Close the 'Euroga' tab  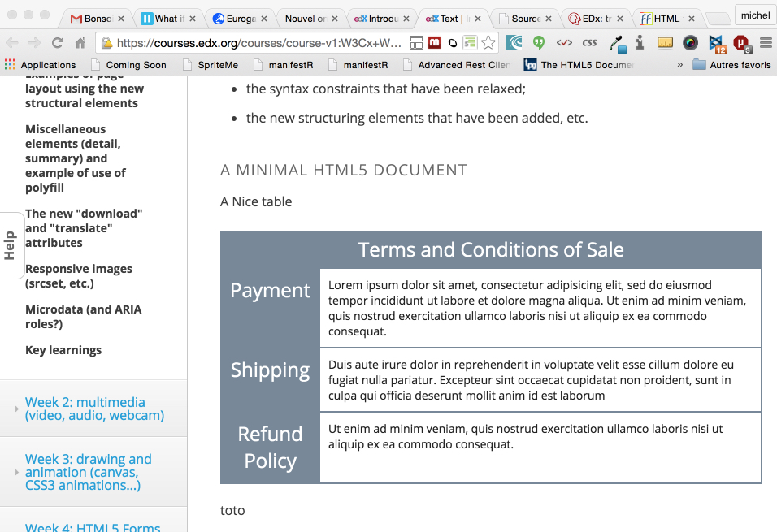pyautogui.click(x=264, y=19)
